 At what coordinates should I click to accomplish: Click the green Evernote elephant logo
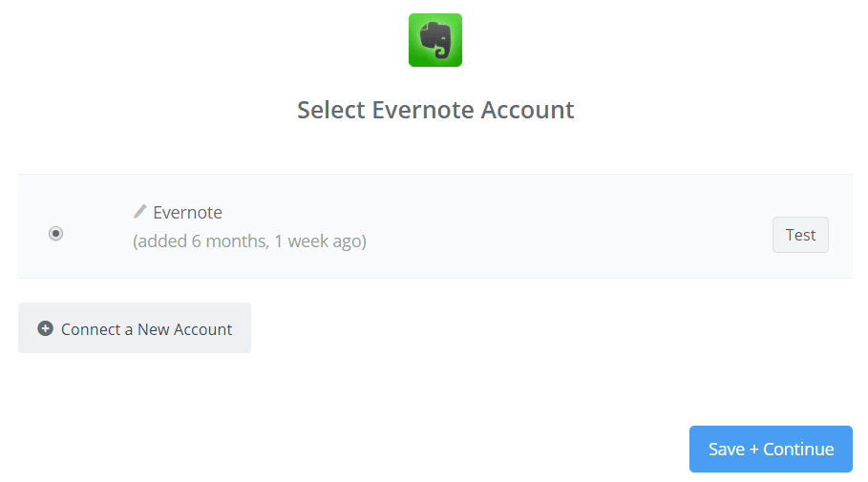(x=434, y=40)
